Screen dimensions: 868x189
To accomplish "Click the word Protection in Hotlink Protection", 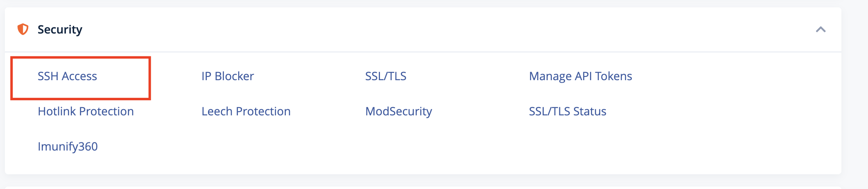I will tap(106, 111).
